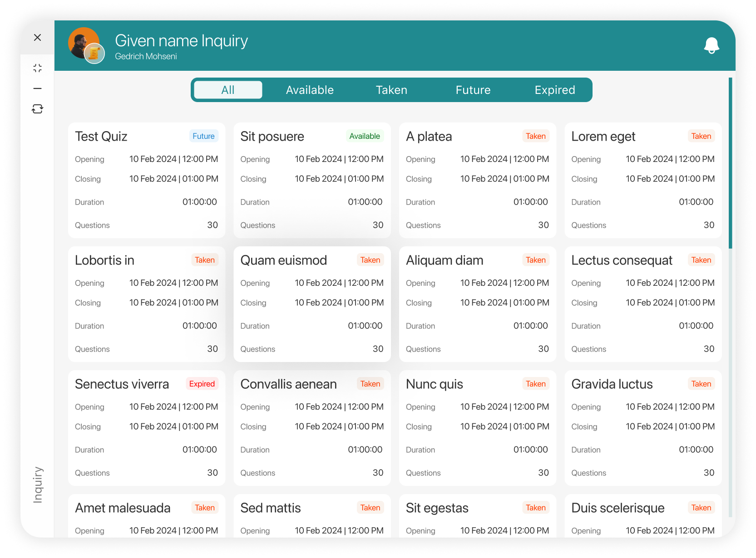Open the Sit posuere quiz card
The image size is (756, 558).
(x=312, y=180)
